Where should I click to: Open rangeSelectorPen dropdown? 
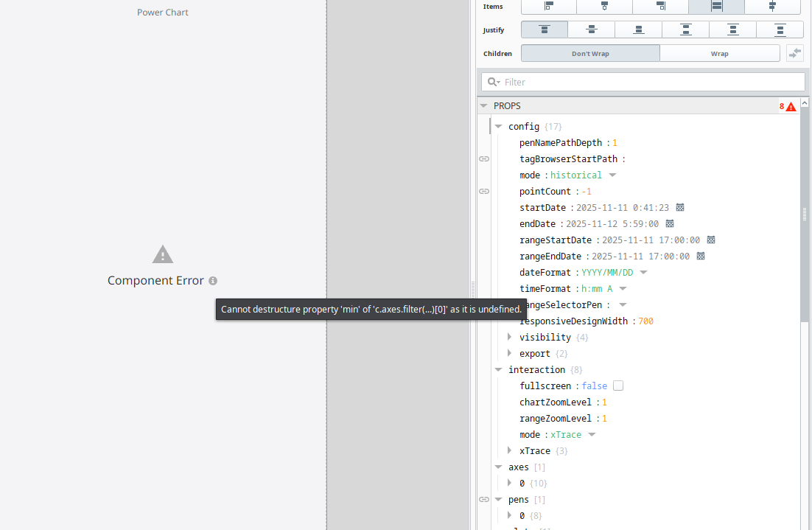pos(623,304)
